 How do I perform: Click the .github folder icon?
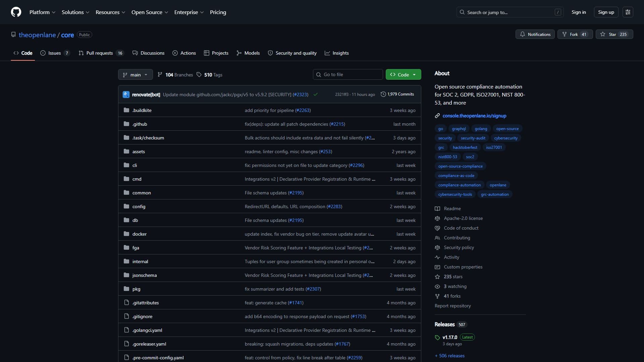pos(126,124)
